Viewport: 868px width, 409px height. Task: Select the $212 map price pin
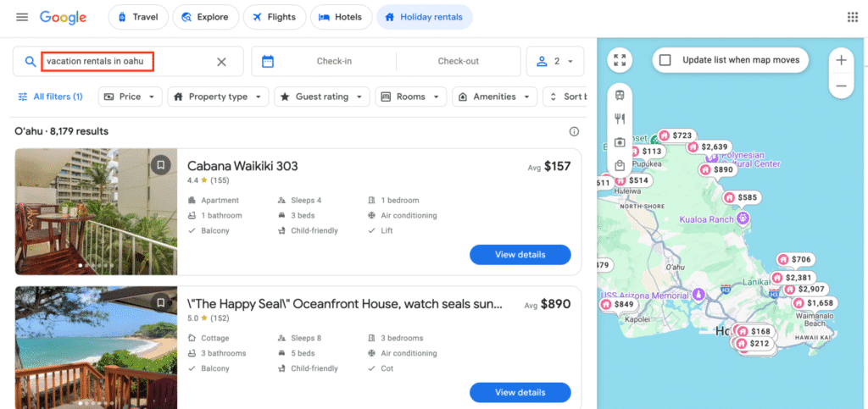(753, 343)
